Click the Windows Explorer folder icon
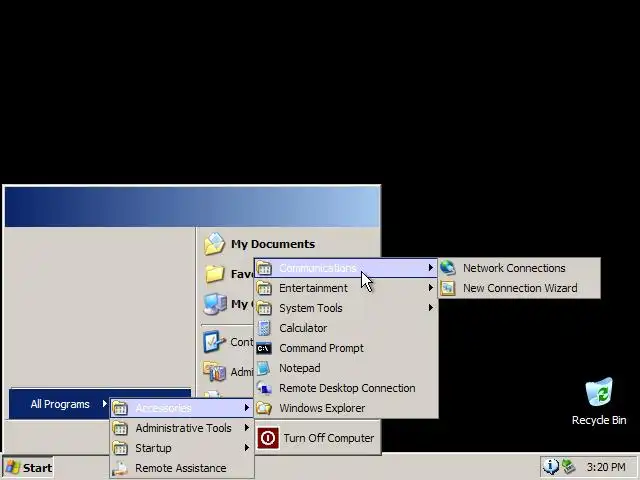Screen dimensions: 640x480 tap(264, 408)
